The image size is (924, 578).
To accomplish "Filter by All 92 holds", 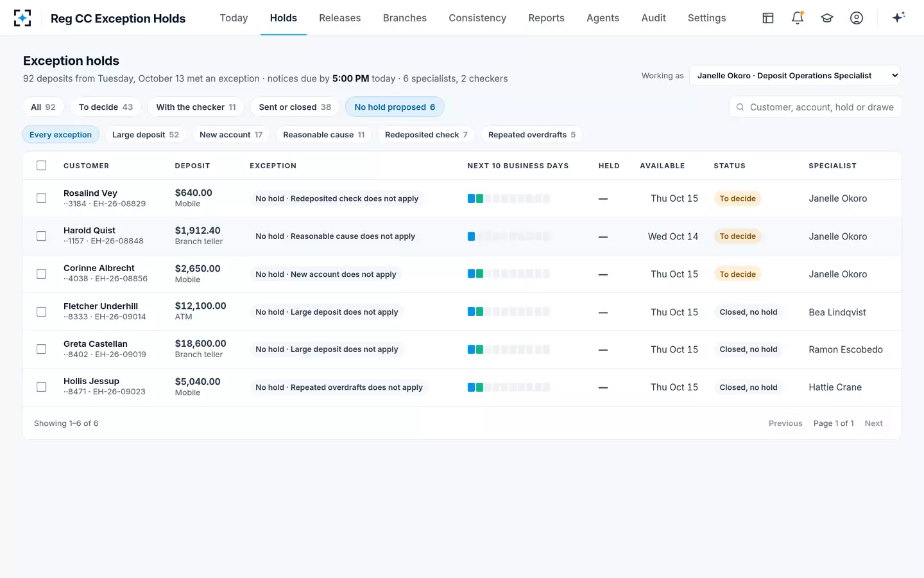I will (44, 107).
